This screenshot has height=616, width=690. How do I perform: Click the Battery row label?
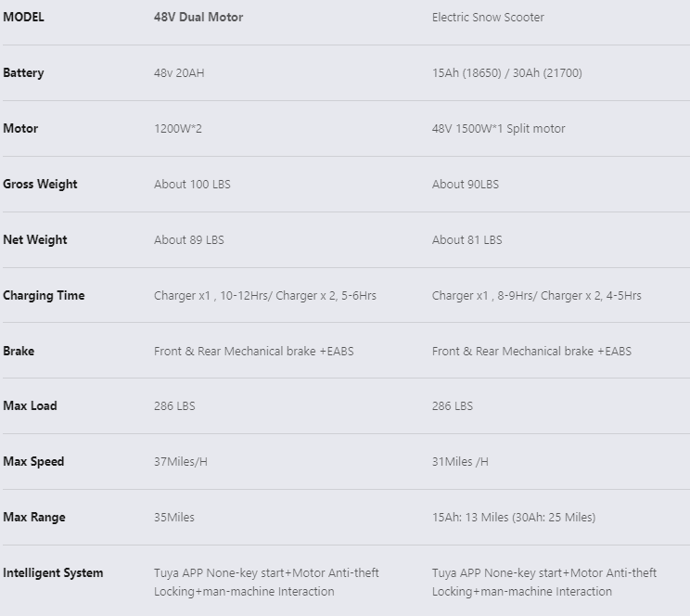tap(23, 73)
